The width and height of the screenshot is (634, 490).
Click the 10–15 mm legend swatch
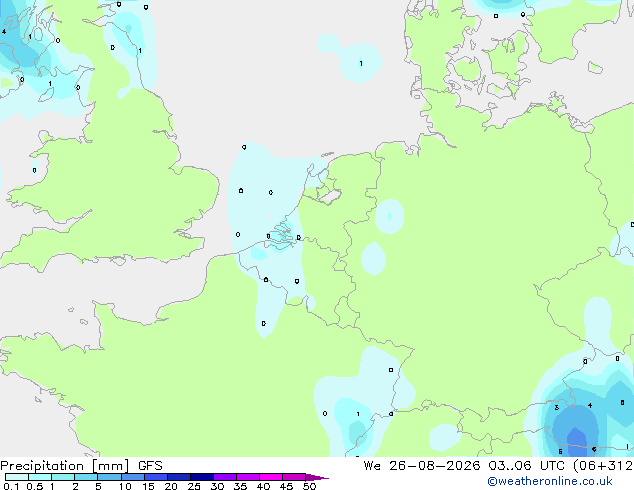(x=132, y=477)
